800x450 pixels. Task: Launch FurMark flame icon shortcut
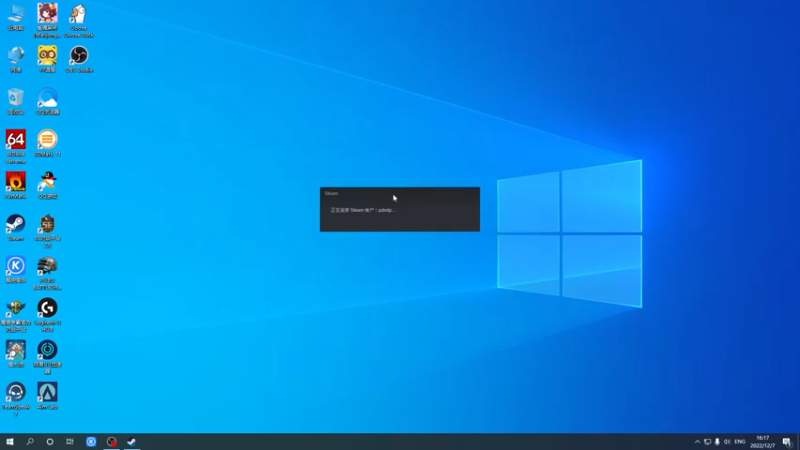pos(16,185)
